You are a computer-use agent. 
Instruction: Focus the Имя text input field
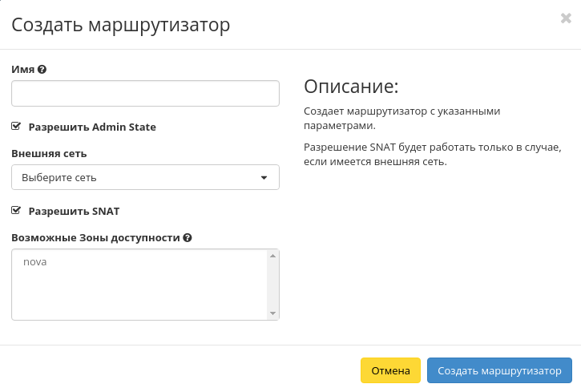(x=145, y=93)
